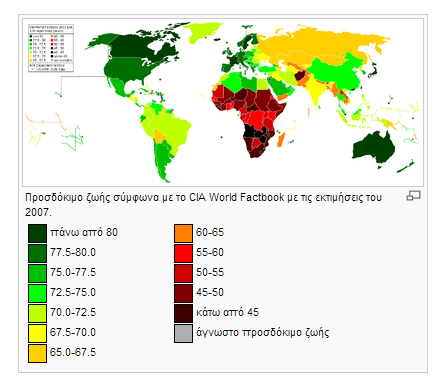Click the amber 65.0-67.5 color swatch
439x386 pixels.
37,353
